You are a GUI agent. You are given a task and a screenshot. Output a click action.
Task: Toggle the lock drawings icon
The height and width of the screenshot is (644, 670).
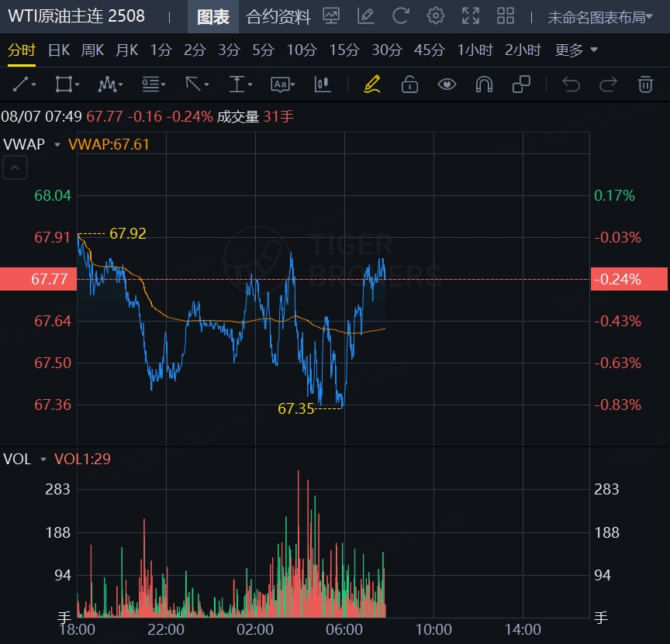click(x=409, y=84)
